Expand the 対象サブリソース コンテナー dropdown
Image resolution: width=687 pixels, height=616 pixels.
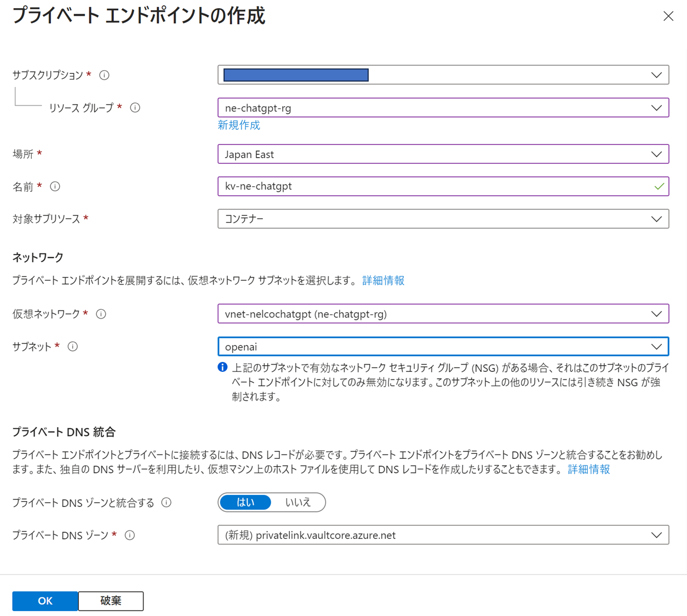tap(443, 219)
